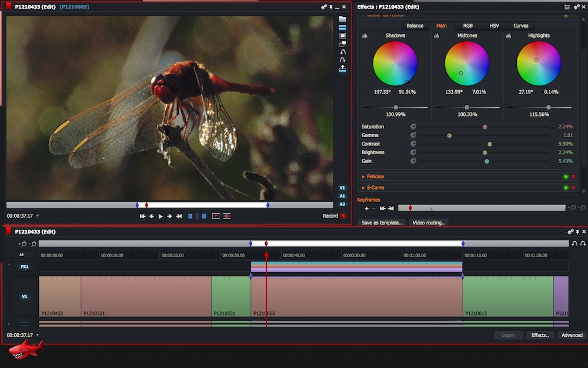Go to the next keyframe
The width and height of the screenshot is (588, 368).
coord(391,208)
